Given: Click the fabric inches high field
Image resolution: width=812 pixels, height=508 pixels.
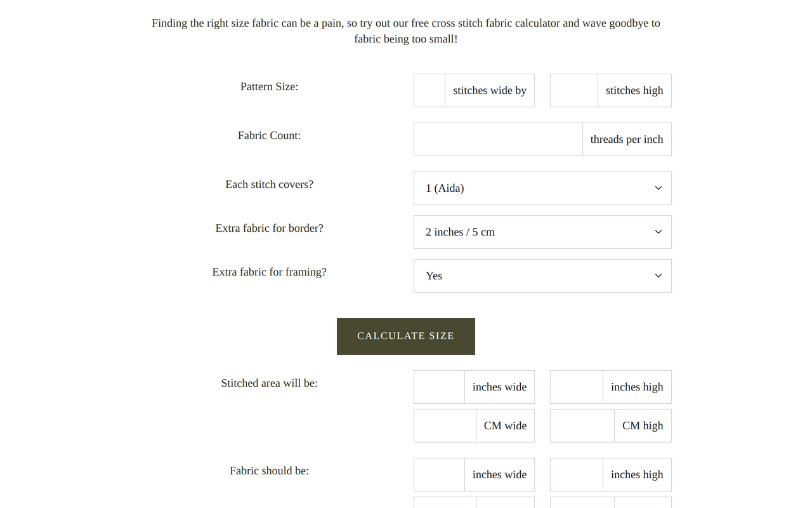Looking at the screenshot, I should [577, 474].
